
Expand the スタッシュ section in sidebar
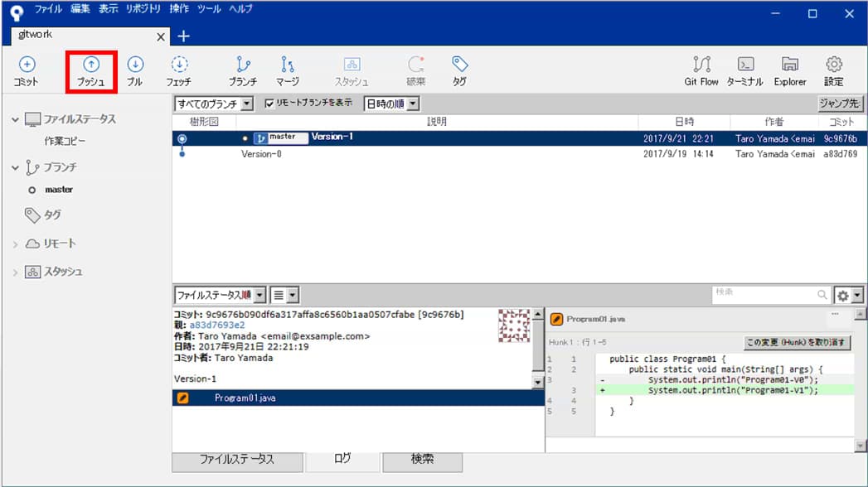[x=16, y=272]
